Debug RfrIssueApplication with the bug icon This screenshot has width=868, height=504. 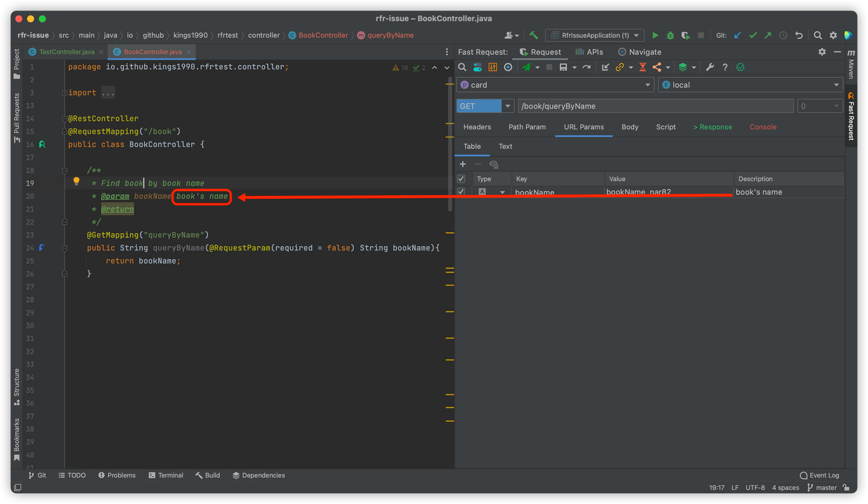670,35
